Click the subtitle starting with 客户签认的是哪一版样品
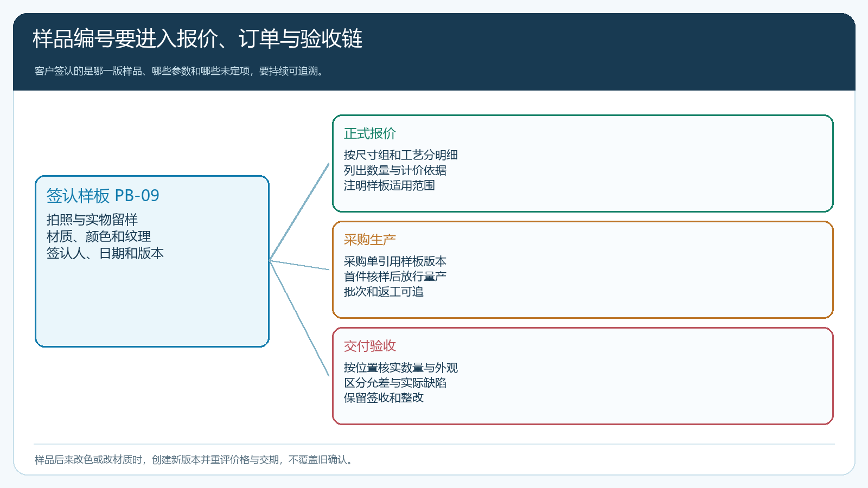 coord(181,71)
